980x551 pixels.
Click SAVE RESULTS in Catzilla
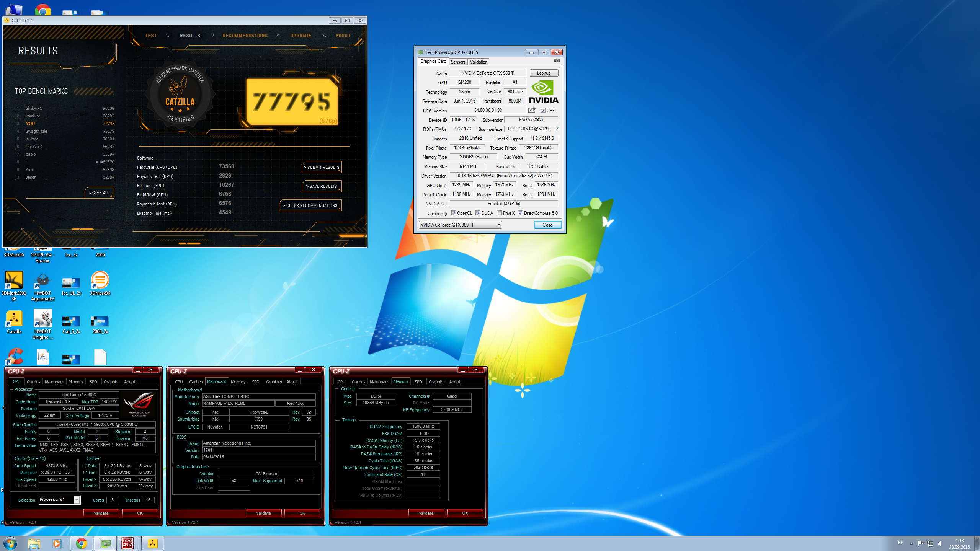point(322,186)
